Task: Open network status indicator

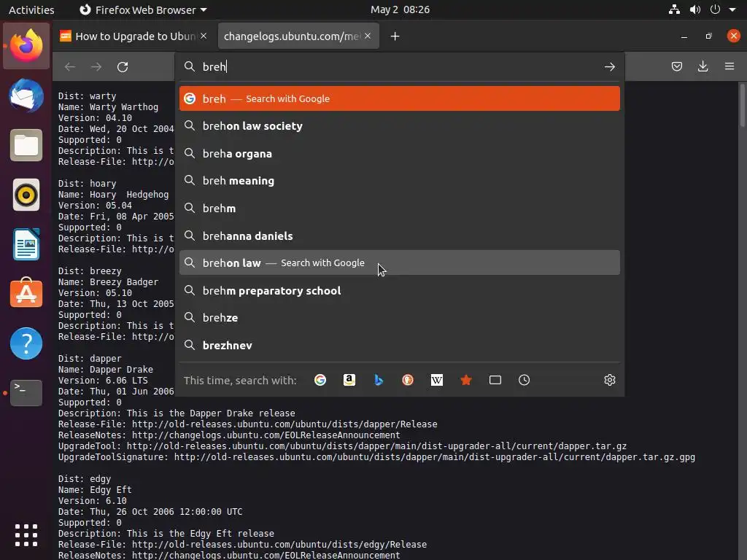Action: 674,9
